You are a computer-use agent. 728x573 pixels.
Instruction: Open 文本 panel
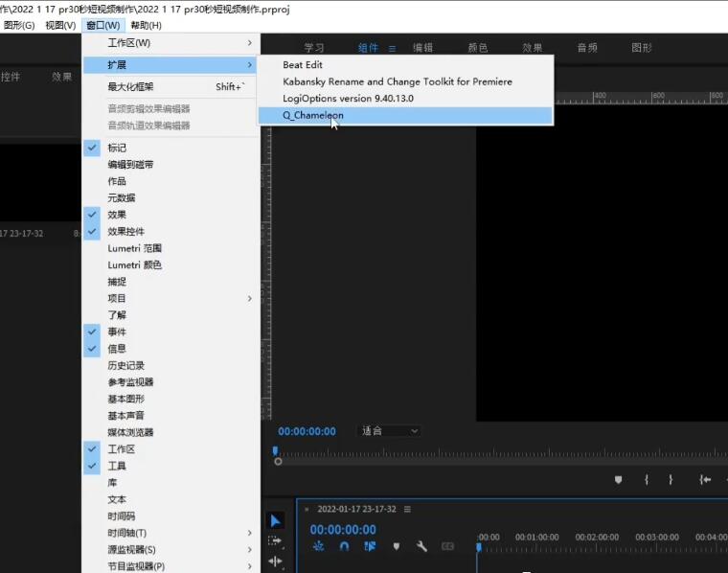tap(171, 499)
